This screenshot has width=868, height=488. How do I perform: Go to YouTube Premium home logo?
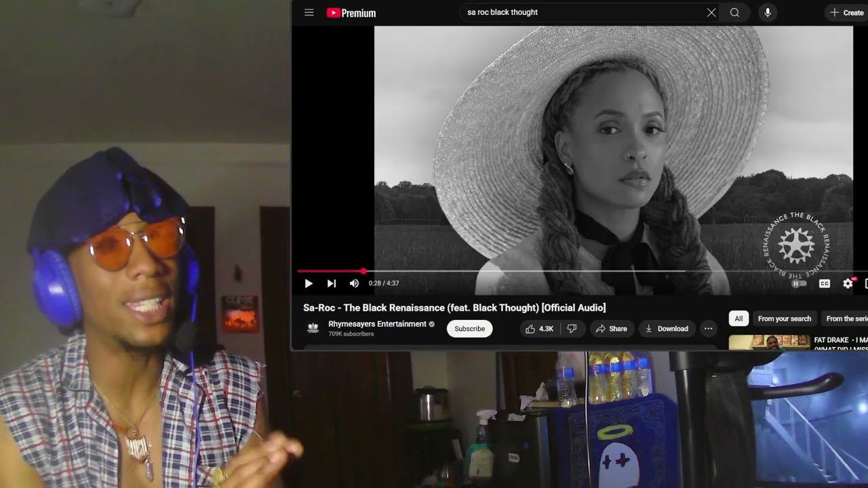(x=351, y=13)
